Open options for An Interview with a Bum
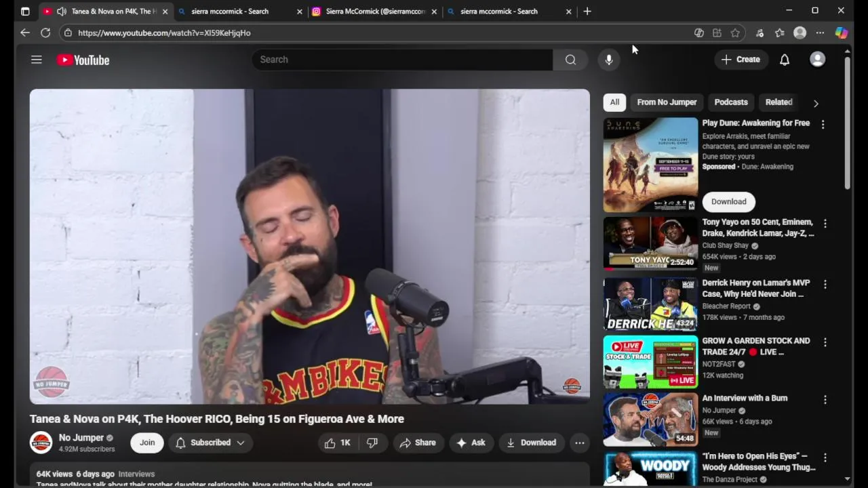Screen dimensions: 868x488 [825, 400]
